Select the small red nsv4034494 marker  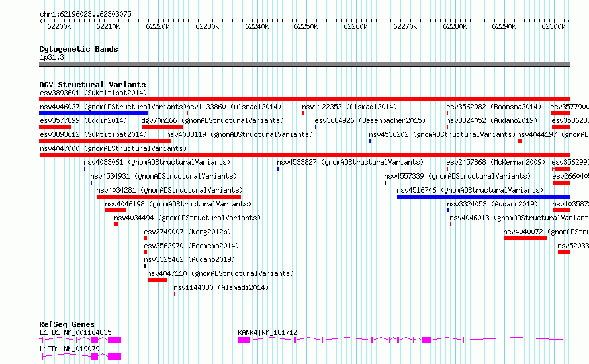[x=116, y=224]
